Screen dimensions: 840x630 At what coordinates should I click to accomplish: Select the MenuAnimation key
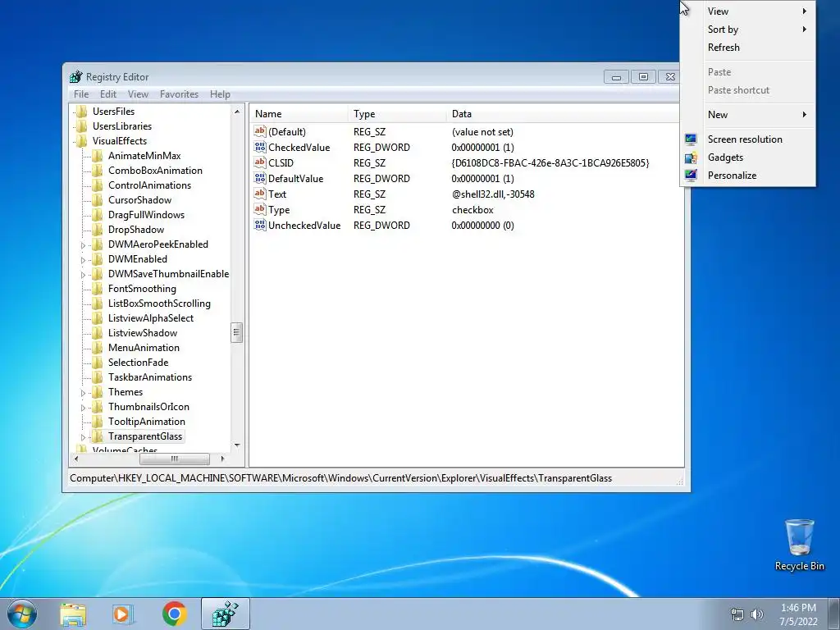coord(144,348)
